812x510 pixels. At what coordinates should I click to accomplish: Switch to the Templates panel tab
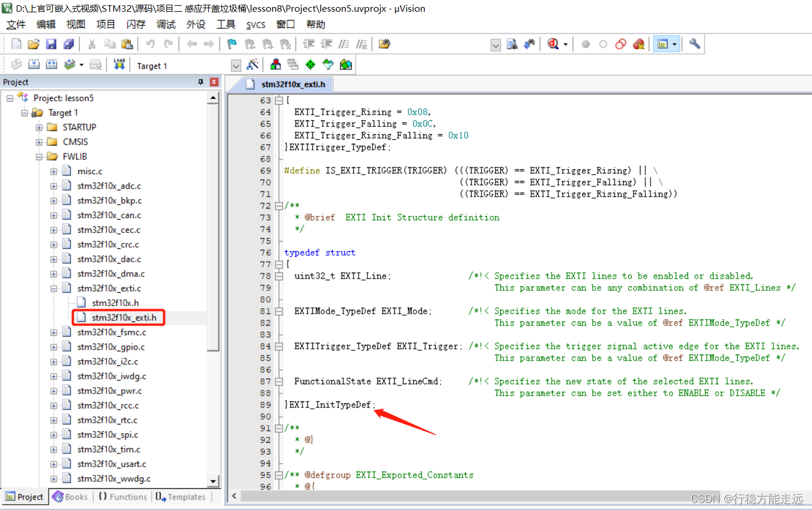(x=180, y=497)
